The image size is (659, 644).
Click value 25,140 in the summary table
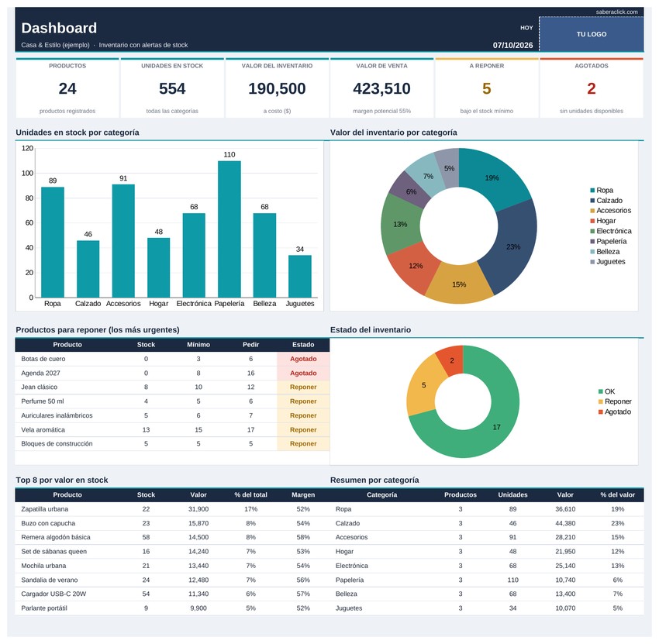pos(565,566)
